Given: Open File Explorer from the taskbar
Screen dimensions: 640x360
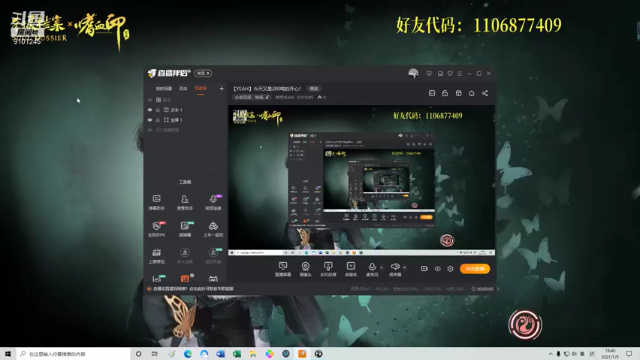Looking at the screenshot, I should point(253,353).
